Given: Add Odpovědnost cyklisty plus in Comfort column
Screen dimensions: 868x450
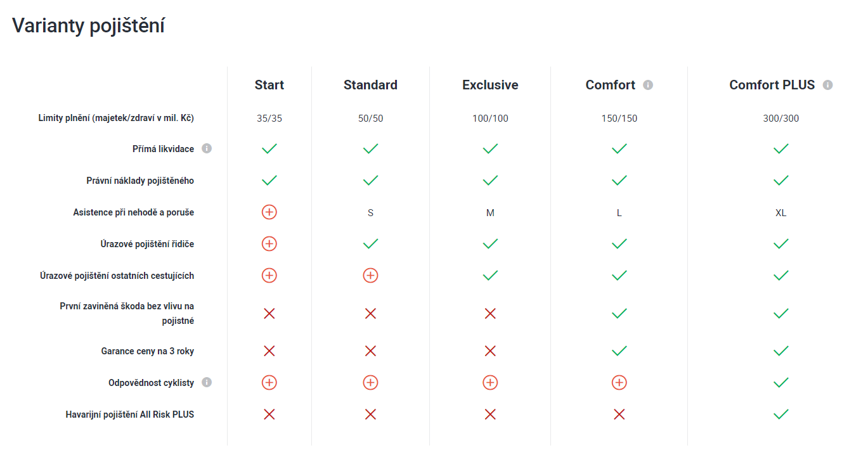Looking at the screenshot, I should coord(619,382).
